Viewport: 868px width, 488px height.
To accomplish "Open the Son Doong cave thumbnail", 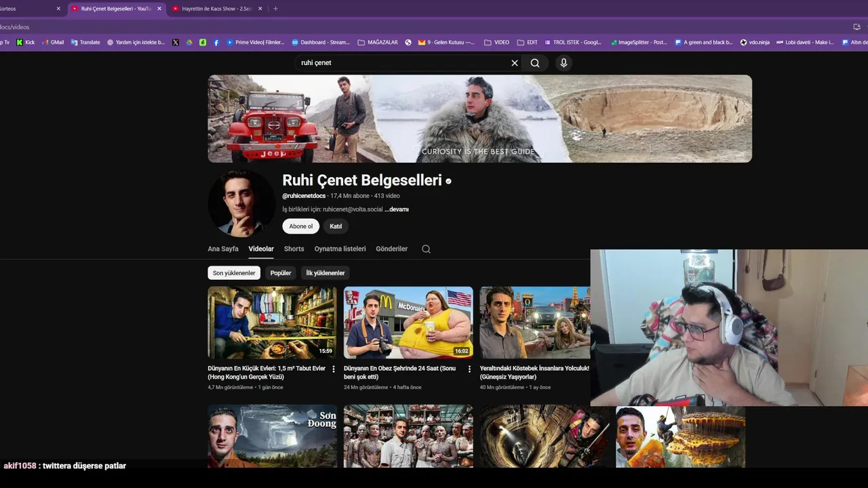I will (x=272, y=436).
